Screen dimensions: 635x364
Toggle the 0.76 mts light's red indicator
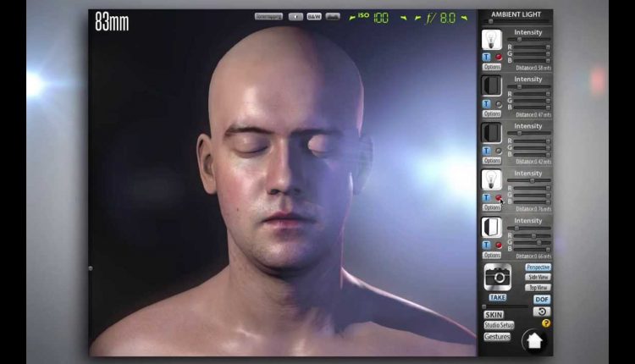pyautogui.click(x=499, y=197)
